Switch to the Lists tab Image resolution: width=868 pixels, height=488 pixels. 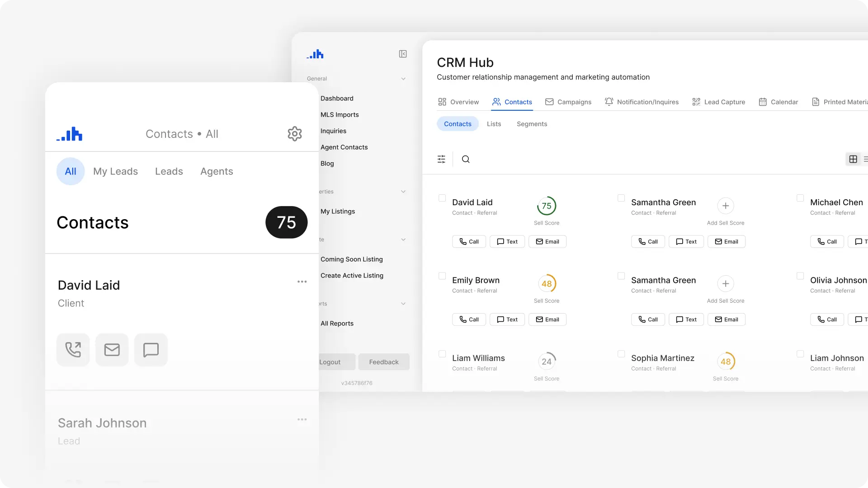[494, 123]
